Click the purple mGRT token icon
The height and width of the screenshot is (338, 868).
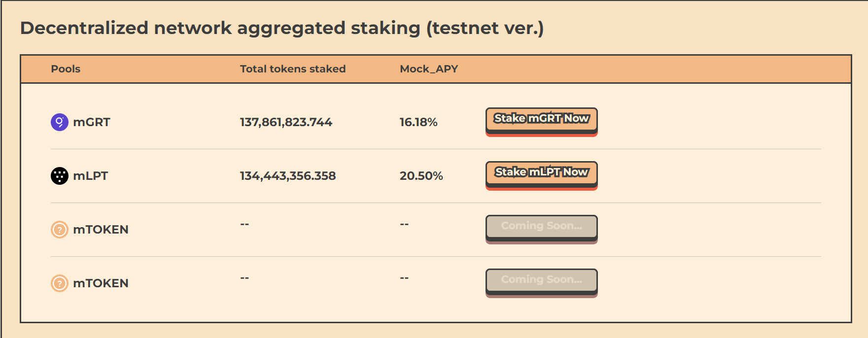coord(60,122)
